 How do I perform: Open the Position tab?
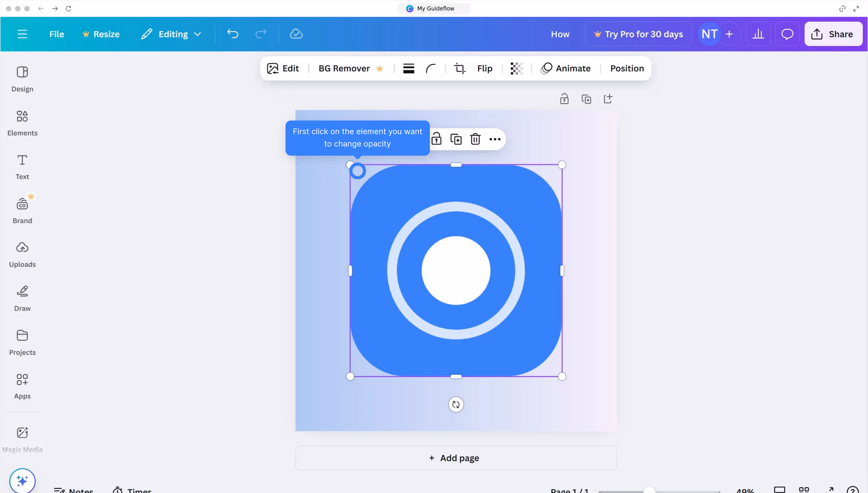click(627, 68)
